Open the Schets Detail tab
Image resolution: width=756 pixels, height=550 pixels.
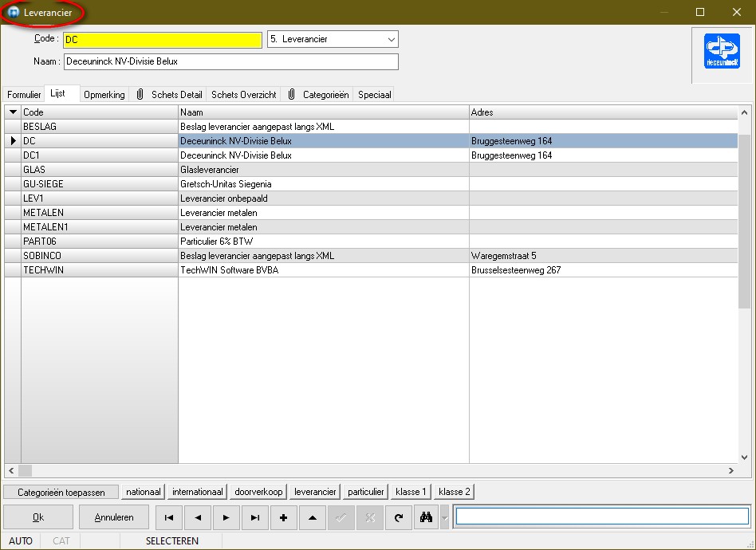[169, 95]
